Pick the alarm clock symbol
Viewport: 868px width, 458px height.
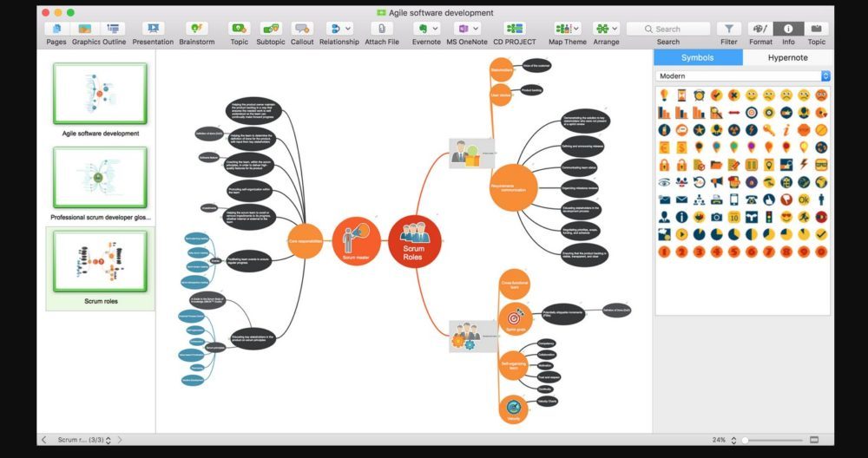click(x=699, y=95)
